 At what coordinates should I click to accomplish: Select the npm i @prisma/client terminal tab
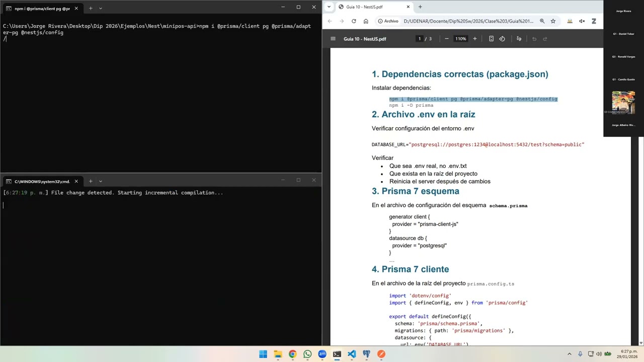click(x=42, y=8)
